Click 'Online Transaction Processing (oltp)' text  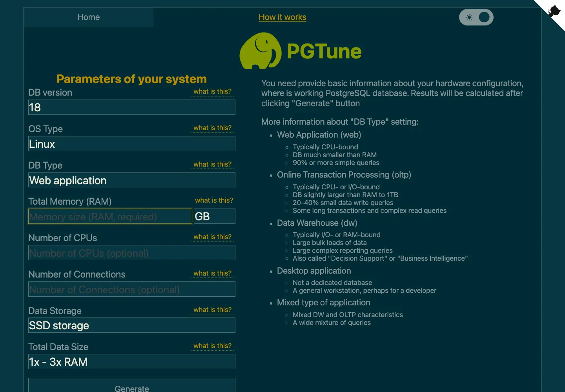pyautogui.click(x=344, y=175)
